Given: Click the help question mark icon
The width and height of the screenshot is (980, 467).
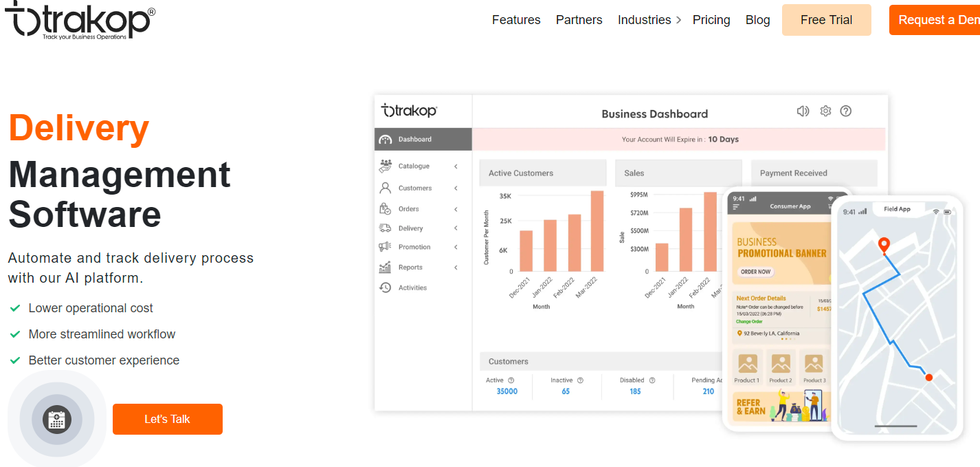Looking at the screenshot, I should click(x=846, y=111).
